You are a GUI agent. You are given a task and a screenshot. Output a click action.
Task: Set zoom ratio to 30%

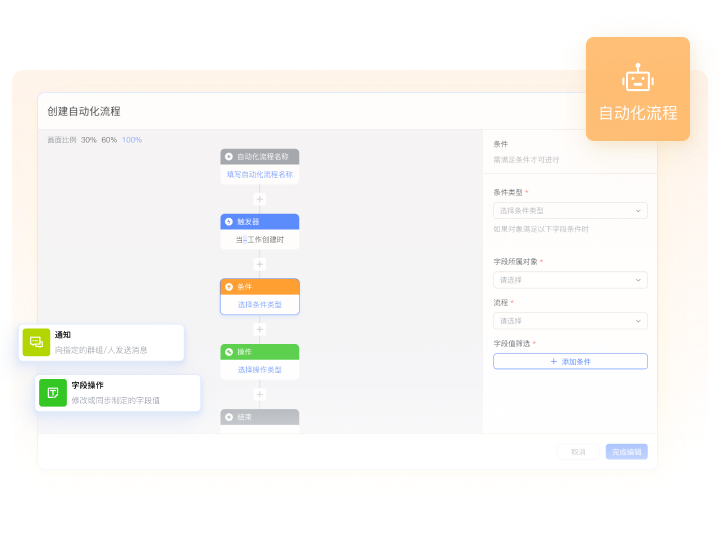point(89,140)
